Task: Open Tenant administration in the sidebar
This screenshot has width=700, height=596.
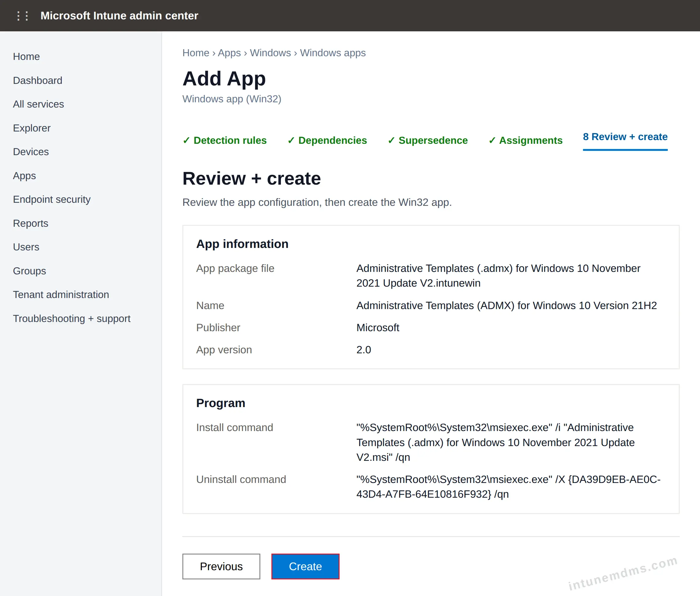Action: click(x=61, y=295)
